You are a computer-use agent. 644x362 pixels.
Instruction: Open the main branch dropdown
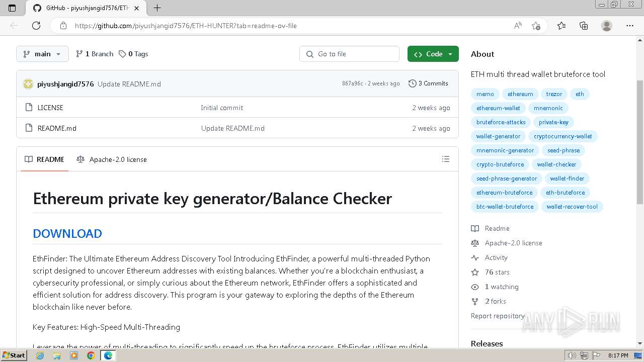42,54
